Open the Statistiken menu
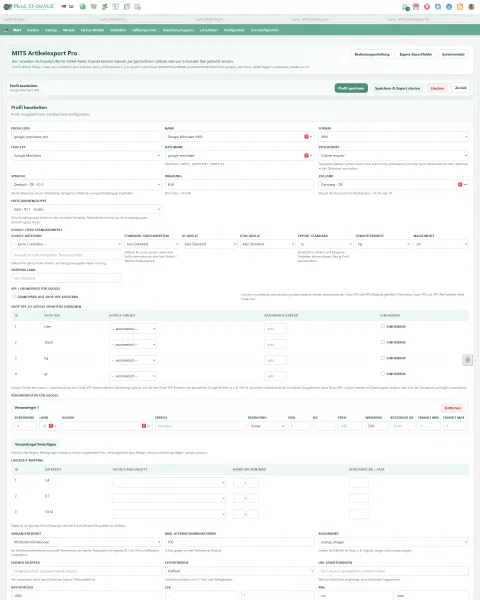Viewport: 480px width, 600px height. tap(118, 30)
